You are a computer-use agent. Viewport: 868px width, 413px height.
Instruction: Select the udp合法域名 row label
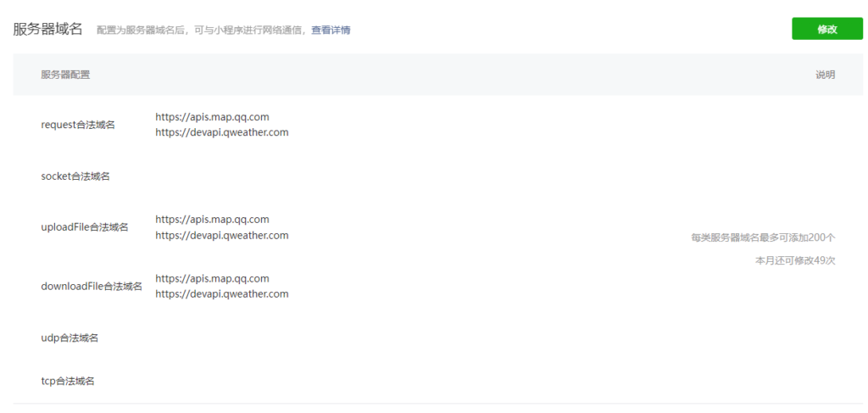point(70,338)
